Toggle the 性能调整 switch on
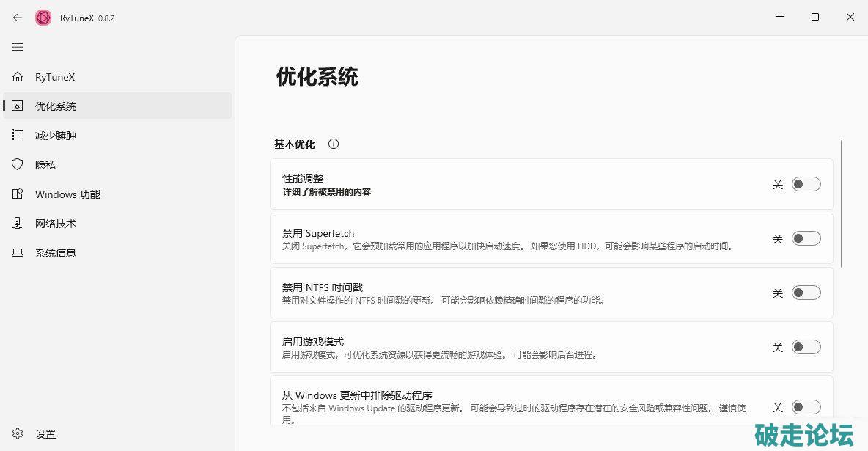868x451 pixels. point(806,185)
